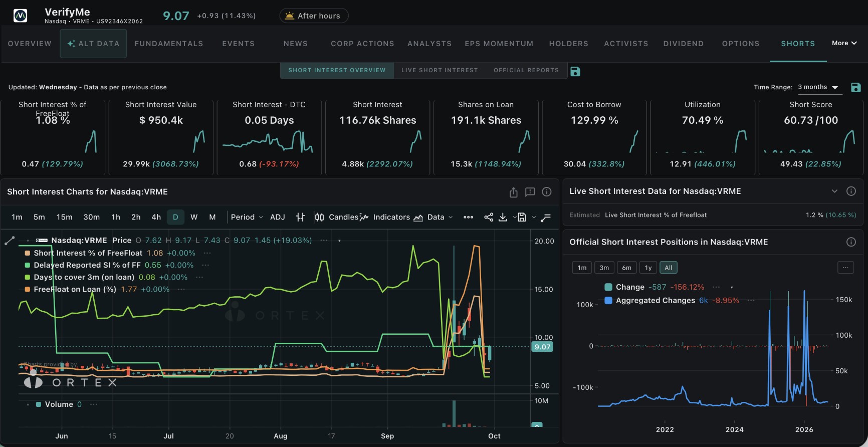Image resolution: width=868 pixels, height=447 pixels.
Task: Open the More navigation dropdown
Action: point(844,43)
